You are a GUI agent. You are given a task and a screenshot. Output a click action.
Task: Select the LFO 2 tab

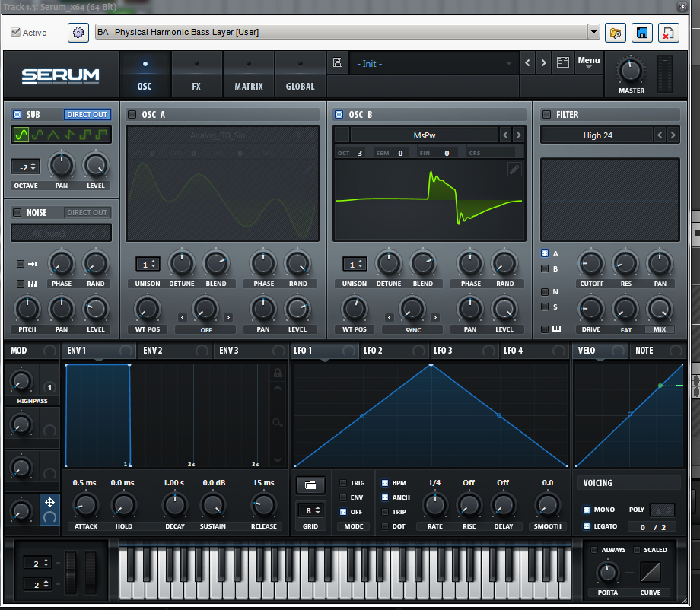pos(373,351)
